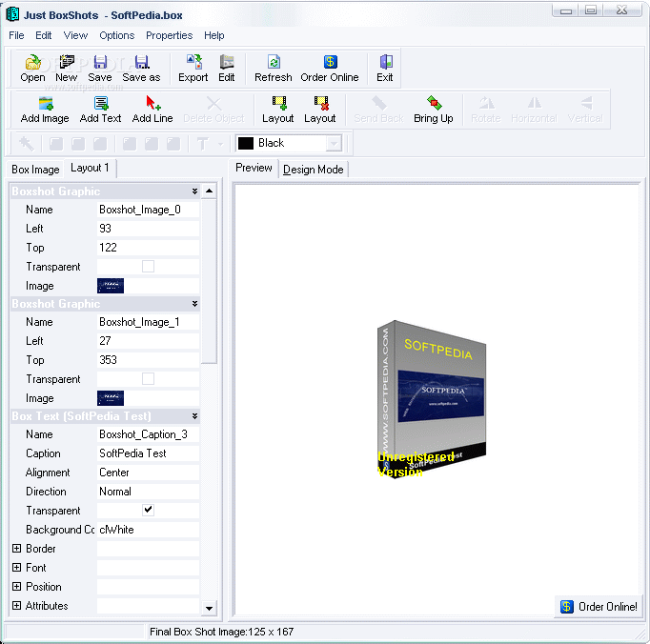Click the Top field with value 122
Image resolution: width=650 pixels, height=644 pixels.
(148, 248)
